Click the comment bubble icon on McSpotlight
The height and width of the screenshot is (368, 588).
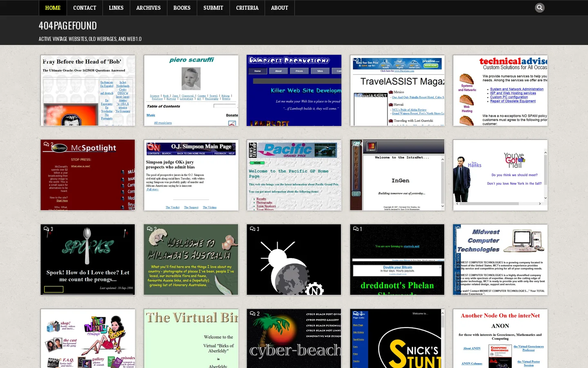pyautogui.click(x=46, y=144)
